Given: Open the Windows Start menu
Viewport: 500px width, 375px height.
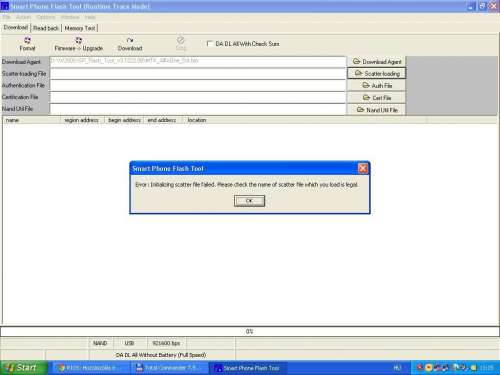Looking at the screenshot, I should click(x=23, y=368).
